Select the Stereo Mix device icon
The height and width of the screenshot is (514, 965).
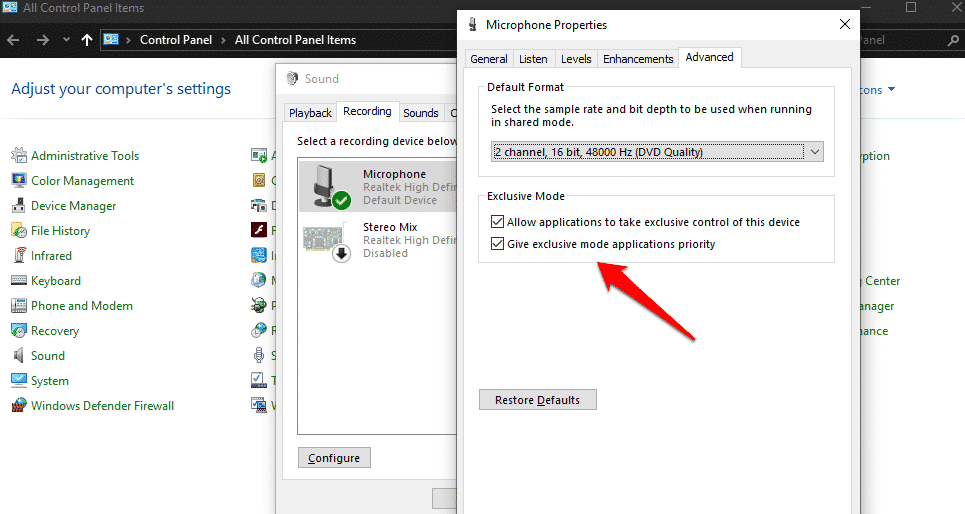pyautogui.click(x=327, y=241)
